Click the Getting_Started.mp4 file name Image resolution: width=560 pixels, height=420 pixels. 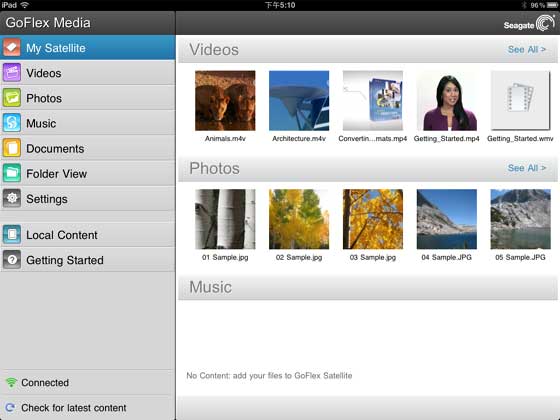click(x=446, y=139)
